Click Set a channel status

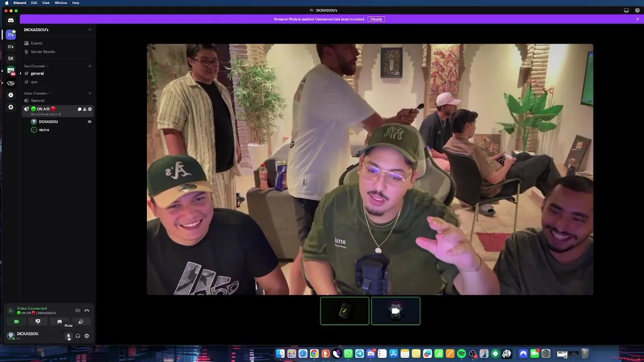click(x=45, y=114)
